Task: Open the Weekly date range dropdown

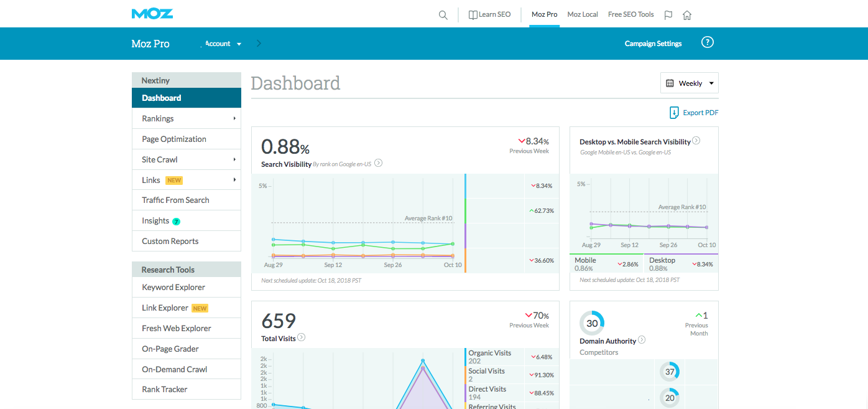Action: click(x=689, y=83)
